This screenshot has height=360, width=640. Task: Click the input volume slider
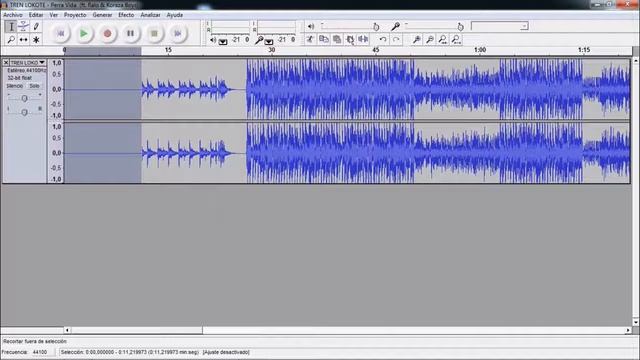[x=435, y=27]
